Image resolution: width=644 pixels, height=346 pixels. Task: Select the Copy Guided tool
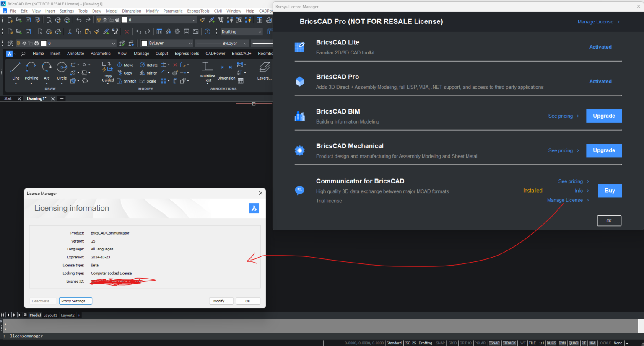[x=107, y=72]
